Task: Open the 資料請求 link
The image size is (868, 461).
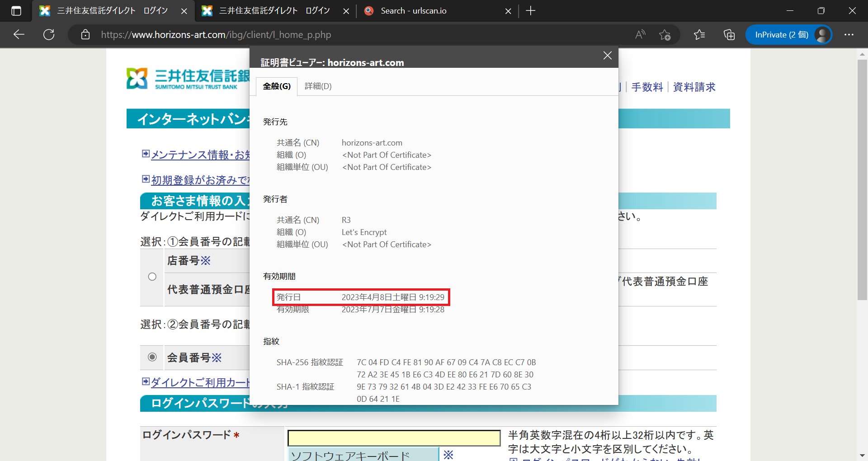Action: [694, 87]
